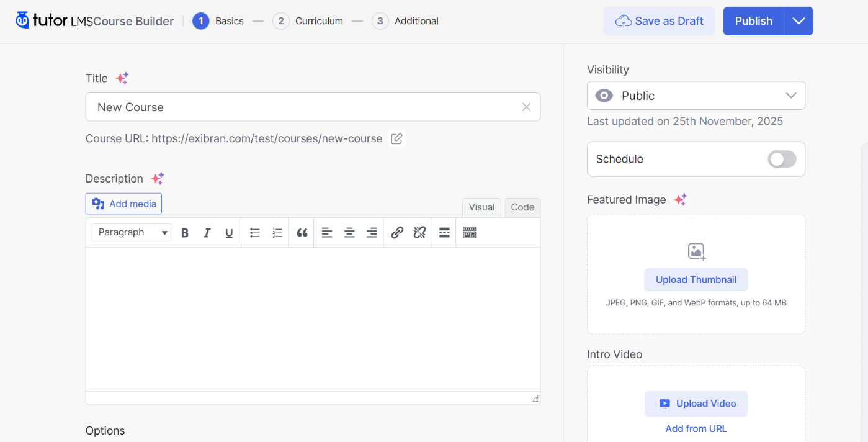868x442 pixels.
Task: Enable the Schedule toggle
Action: tap(781, 159)
